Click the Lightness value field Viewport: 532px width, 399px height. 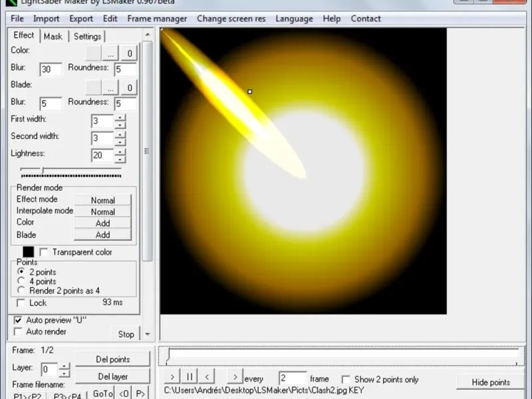point(102,155)
